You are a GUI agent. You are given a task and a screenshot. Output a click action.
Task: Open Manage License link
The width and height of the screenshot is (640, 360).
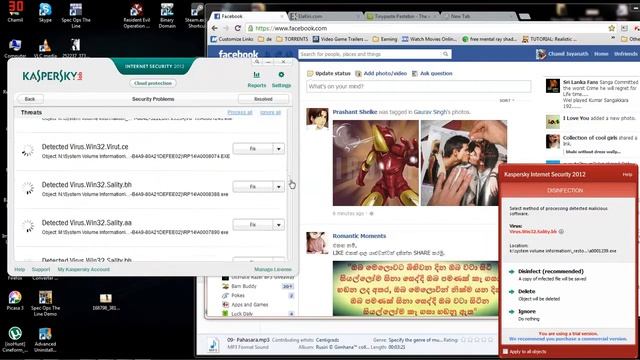tap(273, 269)
